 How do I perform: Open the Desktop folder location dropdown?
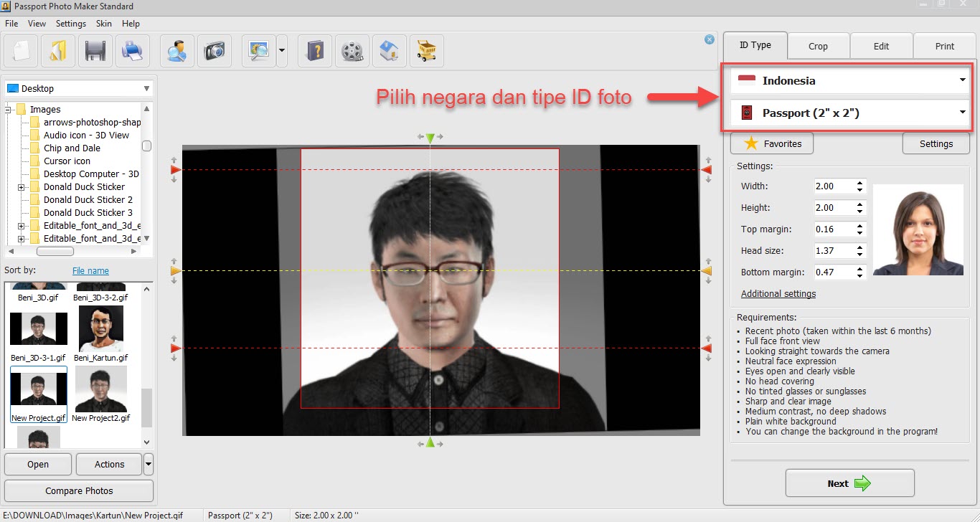pyautogui.click(x=79, y=88)
